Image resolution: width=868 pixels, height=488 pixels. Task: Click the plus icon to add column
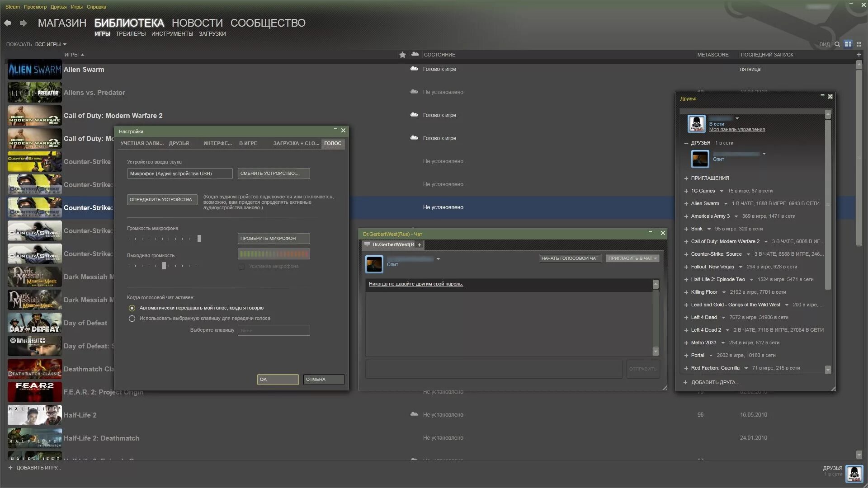(859, 55)
